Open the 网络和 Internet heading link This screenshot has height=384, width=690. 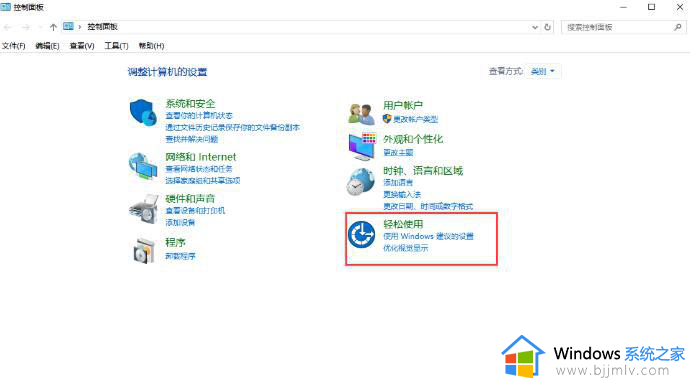(x=201, y=157)
